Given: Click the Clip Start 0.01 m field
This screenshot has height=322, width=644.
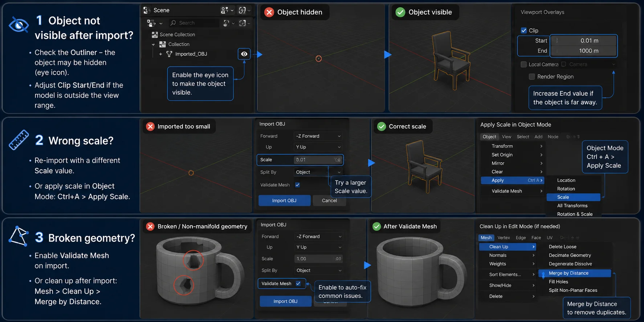Looking at the screenshot, I should coord(584,41).
